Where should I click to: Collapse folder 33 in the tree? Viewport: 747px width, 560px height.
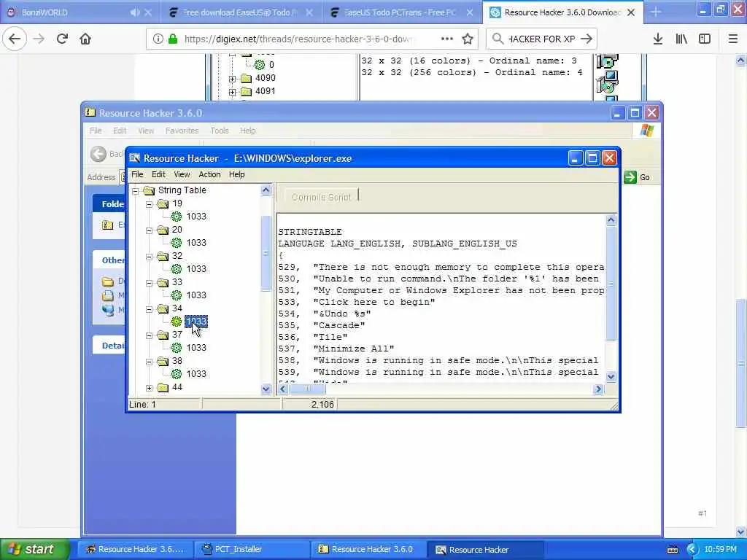click(149, 283)
